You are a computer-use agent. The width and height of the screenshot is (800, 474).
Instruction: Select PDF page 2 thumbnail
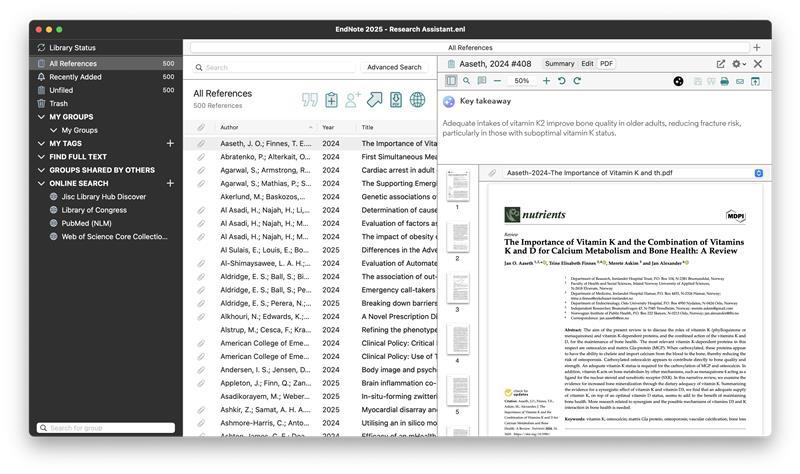[x=458, y=237]
